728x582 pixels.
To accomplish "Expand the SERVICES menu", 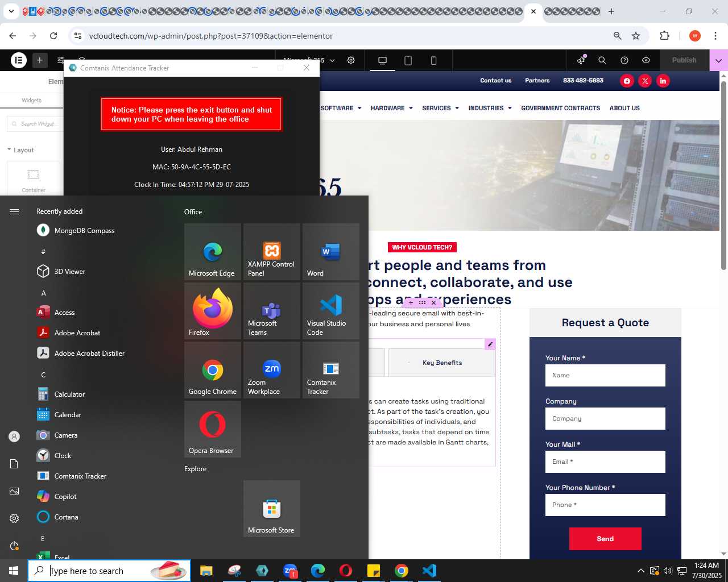I will click(x=440, y=108).
